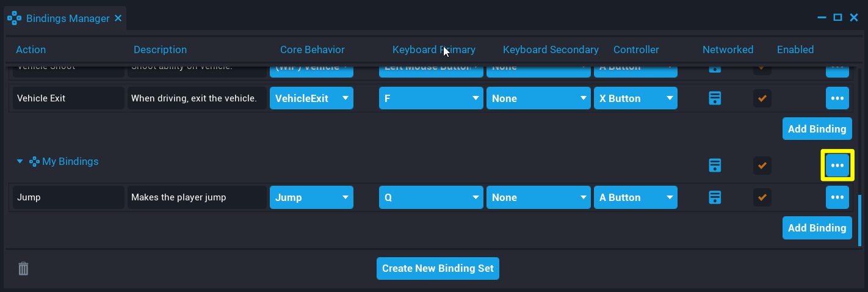
Task: Open the Jump binding's three-dot menu
Action: 837,197
